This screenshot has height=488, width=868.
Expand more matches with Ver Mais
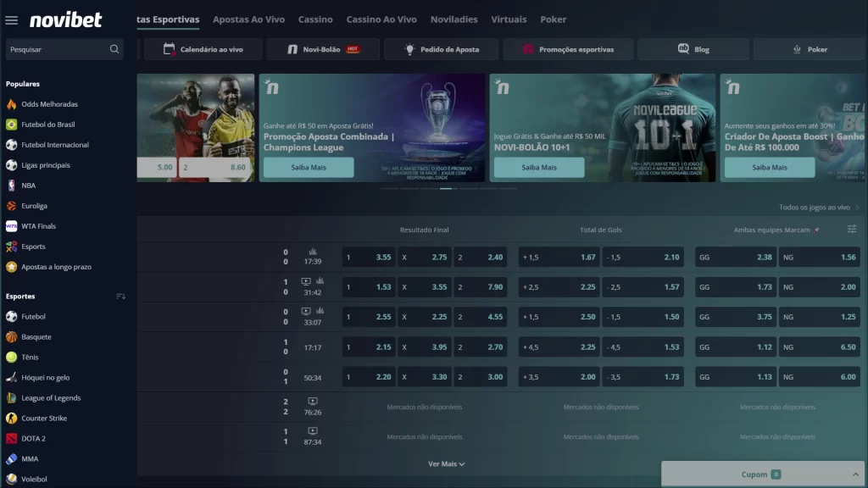click(x=446, y=464)
